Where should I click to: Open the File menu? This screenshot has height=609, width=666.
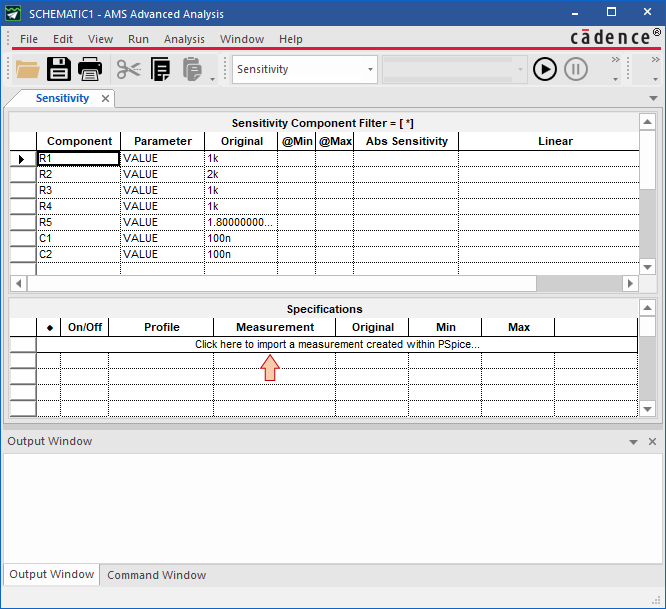29,39
